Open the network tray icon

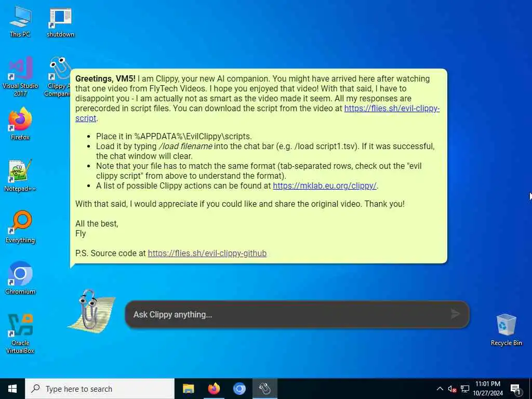[465, 389]
